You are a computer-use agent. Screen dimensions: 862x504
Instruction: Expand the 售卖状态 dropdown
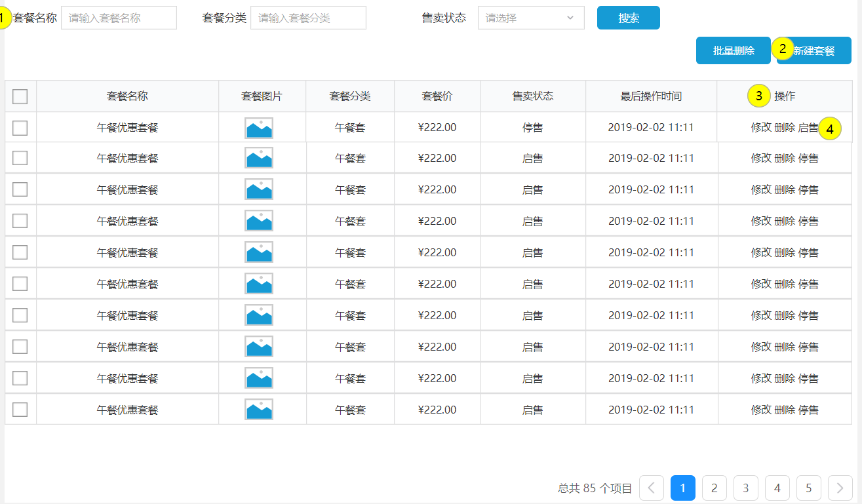(531, 18)
